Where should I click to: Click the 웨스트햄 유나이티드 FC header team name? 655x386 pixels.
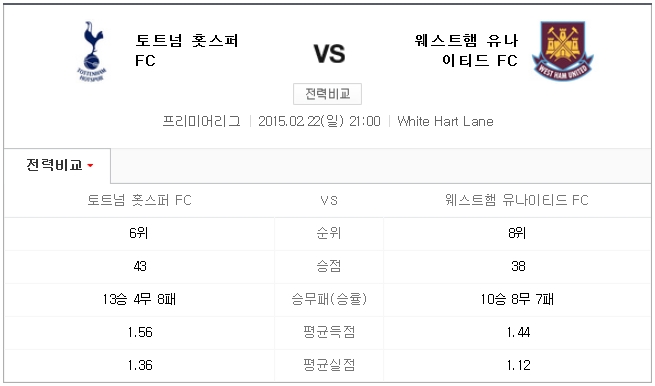(x=466, y=51)
